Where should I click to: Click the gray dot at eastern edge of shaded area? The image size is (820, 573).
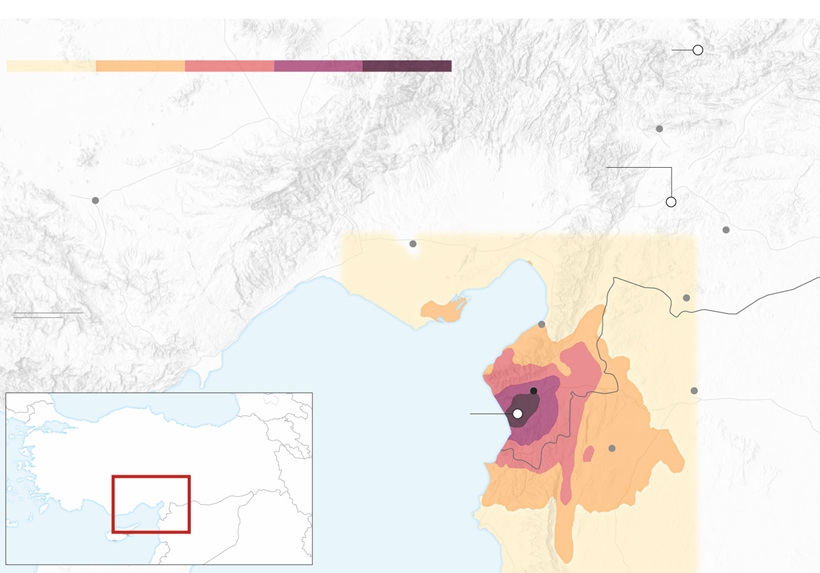click(x=694, y=391)
